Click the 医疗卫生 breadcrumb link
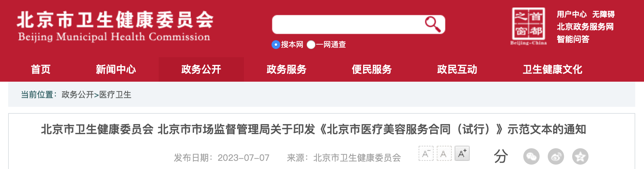The height and width of the screenshot is (169, 644). tap(115, 95)
